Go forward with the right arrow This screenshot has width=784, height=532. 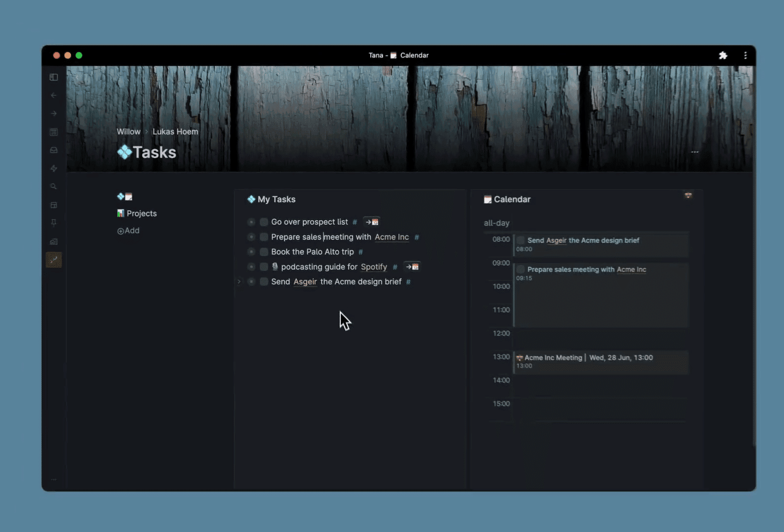[54, 114]
